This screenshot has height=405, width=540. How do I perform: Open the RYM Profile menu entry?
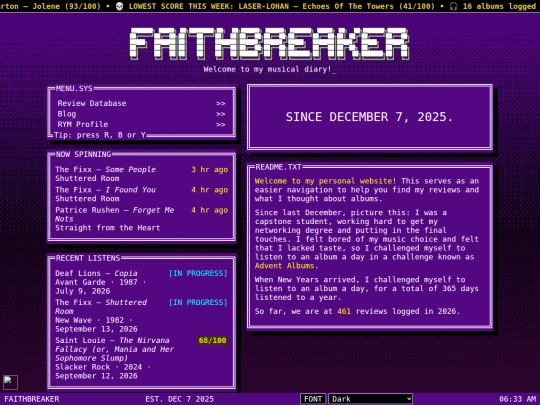(141, 124)
